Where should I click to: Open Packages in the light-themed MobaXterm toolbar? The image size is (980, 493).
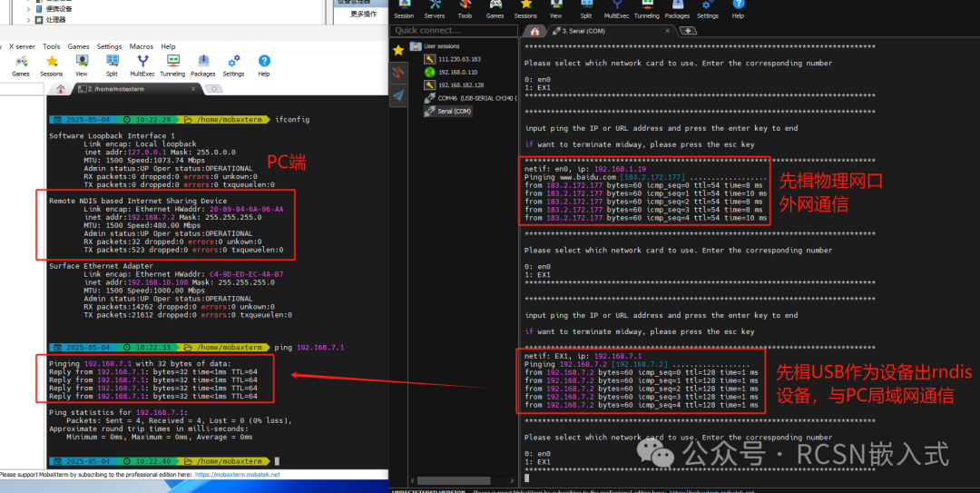click(202, 64)
